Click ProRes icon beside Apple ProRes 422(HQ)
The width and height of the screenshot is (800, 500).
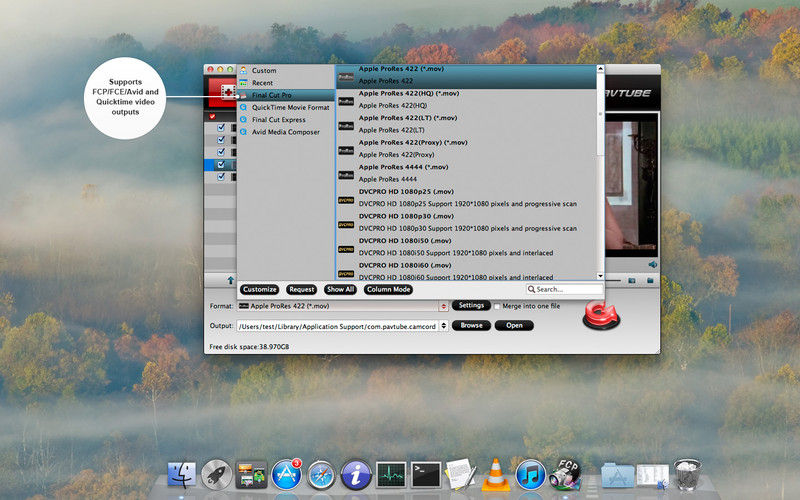pyautogui.click(x=346, y=102)
